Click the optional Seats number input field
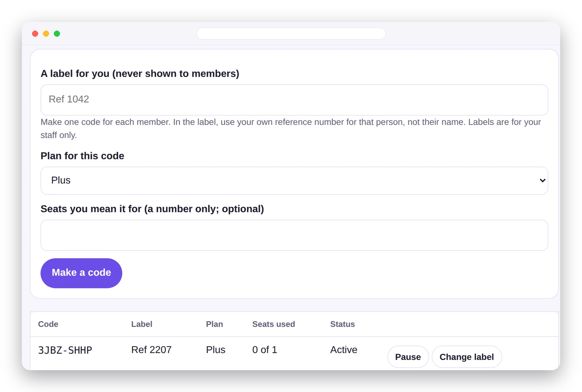This screenshot has height=392, width=582. pos(294,235)
